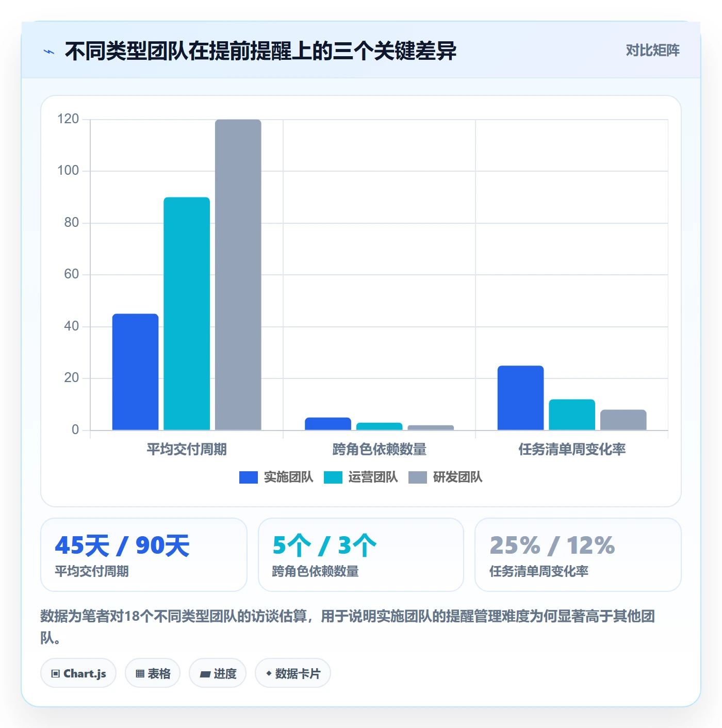
Task: Click the 对比矩阵 label in the header
Action: 652,51
